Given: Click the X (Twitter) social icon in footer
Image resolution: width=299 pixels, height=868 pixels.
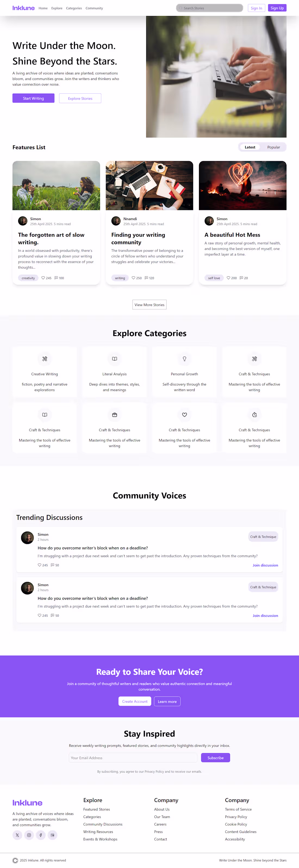Looking at the screenshot, I should (x=17, y=835).
